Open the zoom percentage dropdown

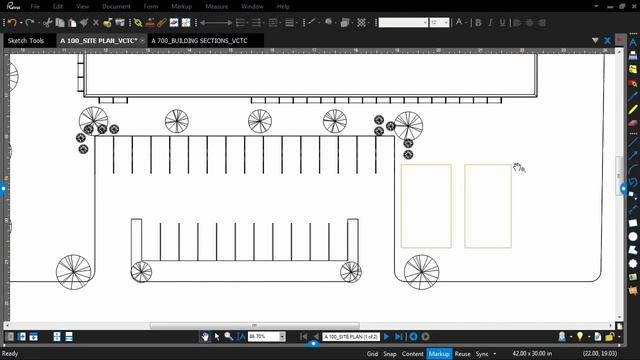(282, 336)
